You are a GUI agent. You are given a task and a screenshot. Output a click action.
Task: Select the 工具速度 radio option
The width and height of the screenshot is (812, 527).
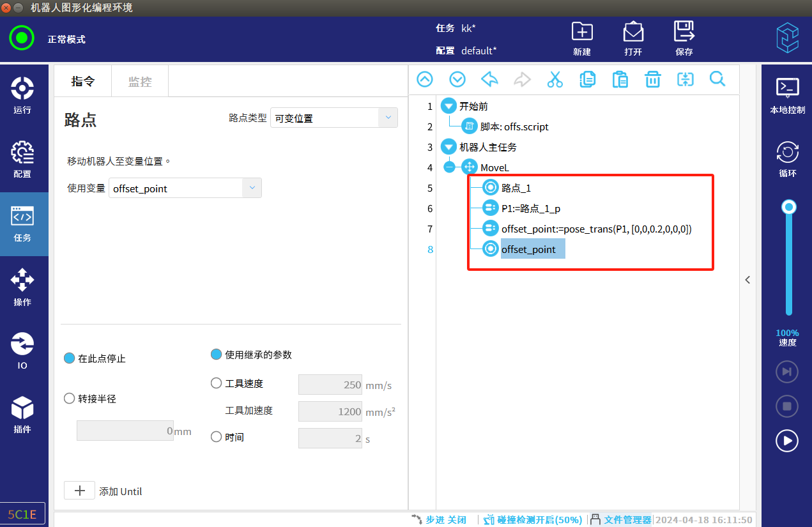pos(216,383)
